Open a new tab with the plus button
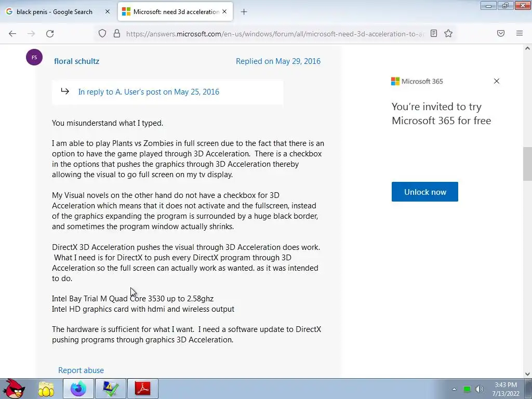 tap(244, 12)
